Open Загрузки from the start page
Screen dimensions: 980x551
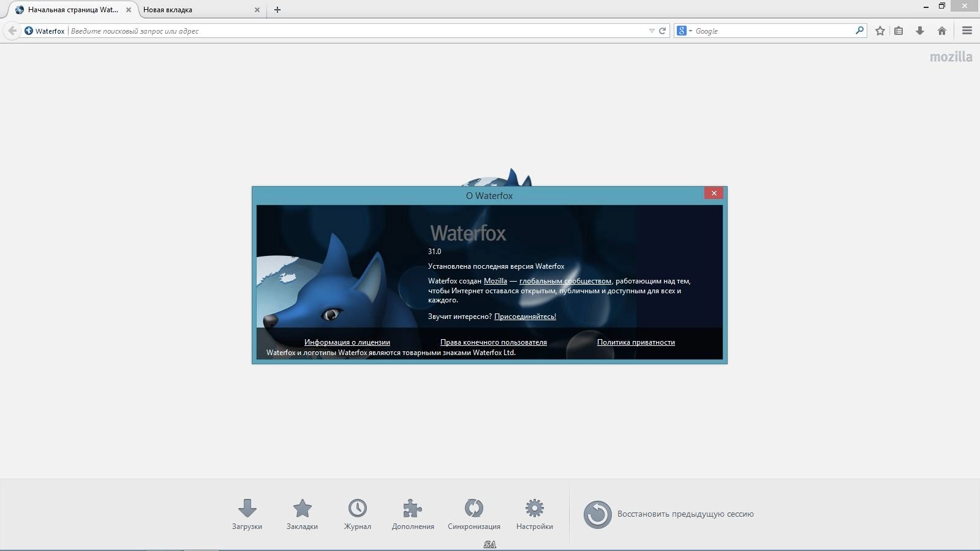point(247,514)
